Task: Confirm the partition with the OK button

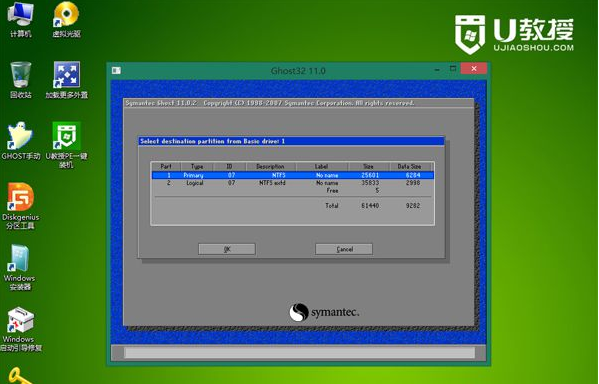Action: [x=227, y=249]
